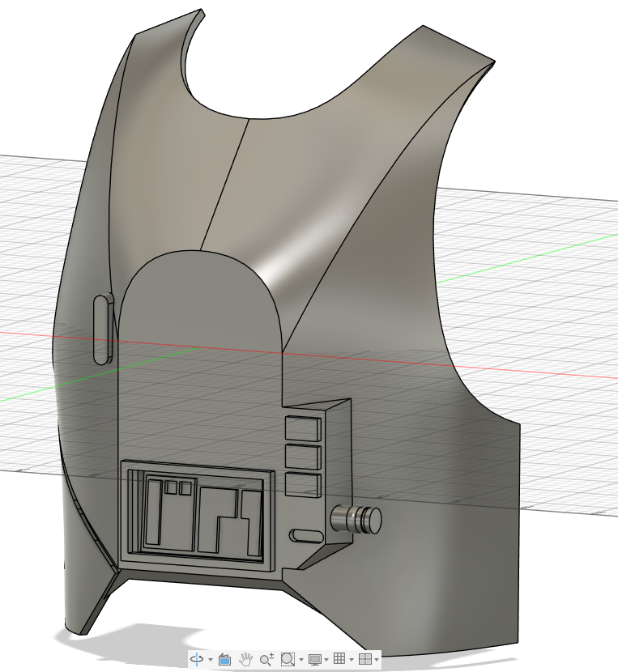
Task: Select the Zoom Window tool
Action: click(287, 659)
